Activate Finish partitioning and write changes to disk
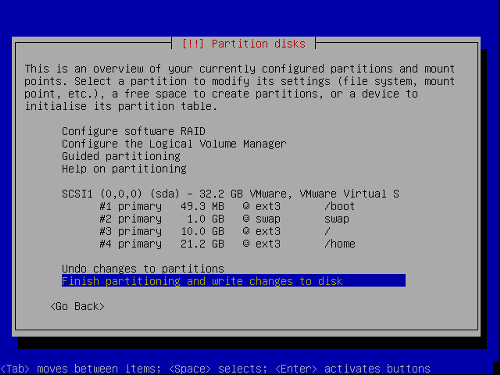Viewport: 500px width, 375px height. pos(233,281)
